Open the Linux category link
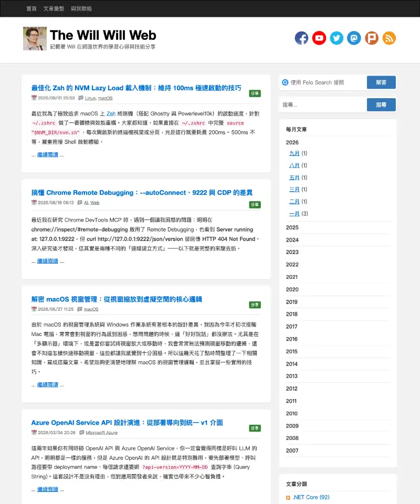The image size is (420, 504). tap(90, 98)
